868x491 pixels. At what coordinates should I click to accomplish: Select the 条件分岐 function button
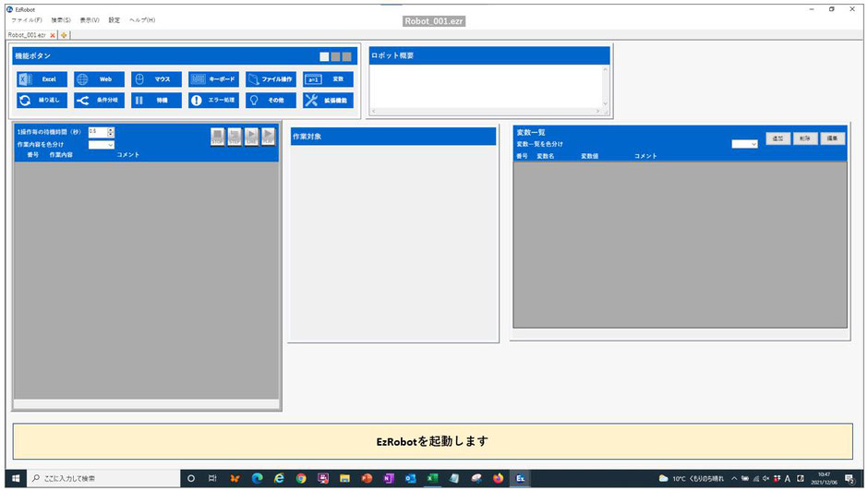coord(99,101)
